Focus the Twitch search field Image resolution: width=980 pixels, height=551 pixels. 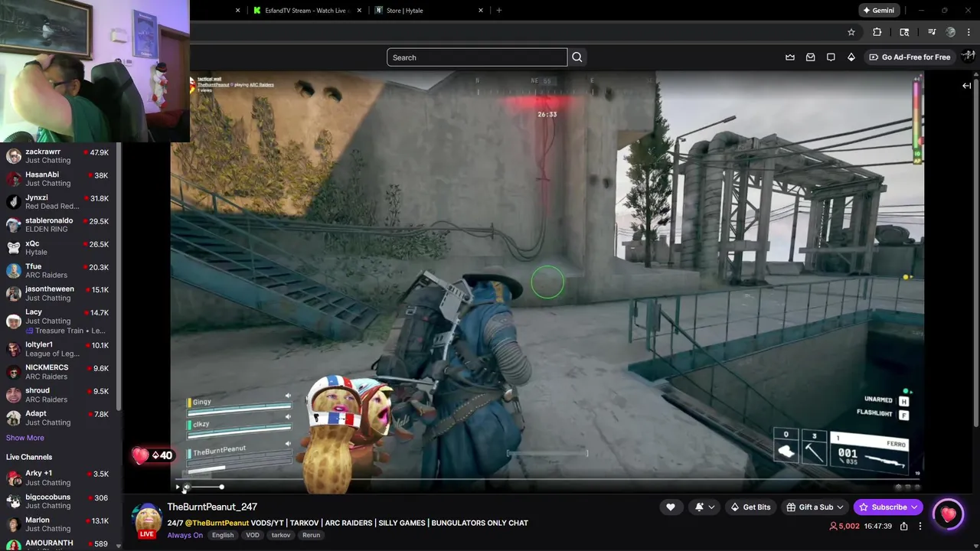coord(477,57)
